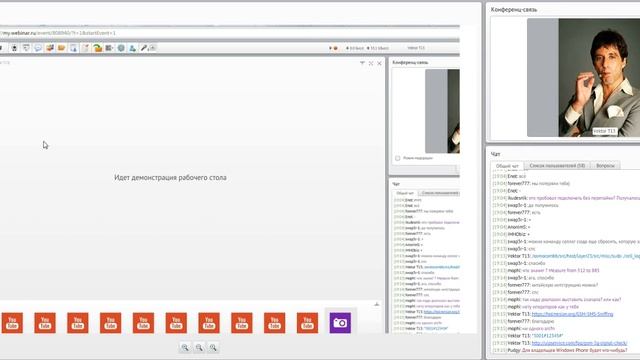Click the screen shield toolbar icon
This screenshot has height=360, width=640.
point(26,48)
